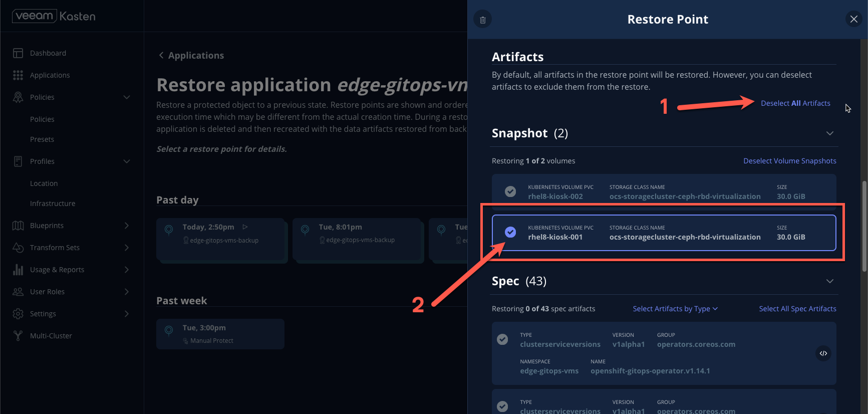Image resolution: width=868 pixels, height=414 pixels.
Task: Click the Multi-Cluster fork icon
Action: coord(18,336)
